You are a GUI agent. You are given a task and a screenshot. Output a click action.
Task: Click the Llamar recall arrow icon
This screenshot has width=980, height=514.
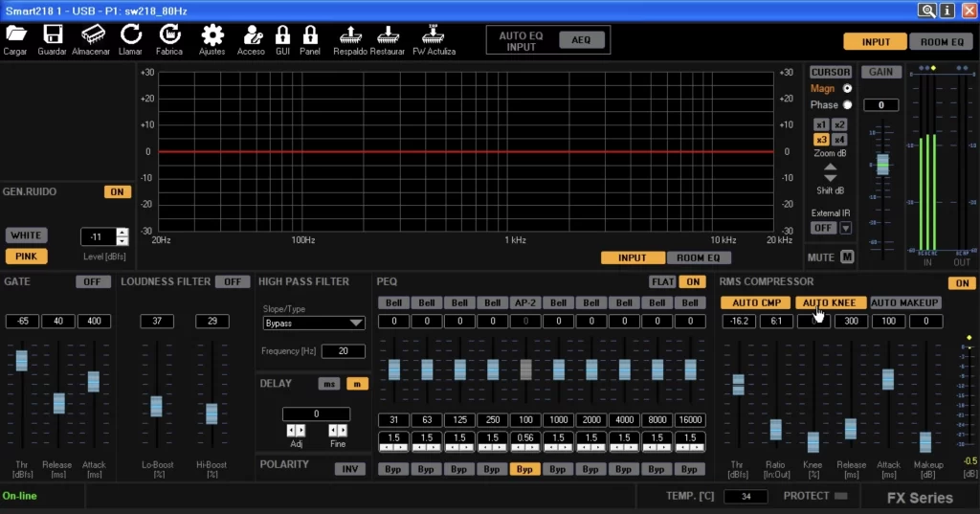click(130, 34)
